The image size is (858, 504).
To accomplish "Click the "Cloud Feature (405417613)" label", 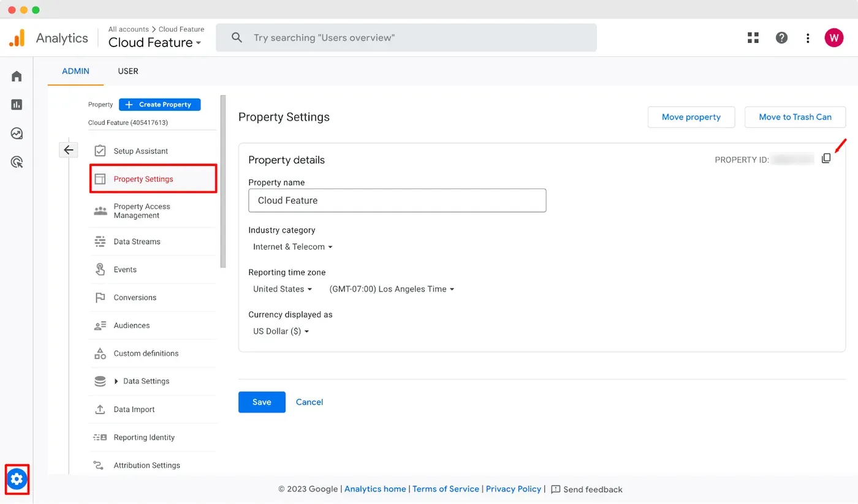I will (128, 122).
